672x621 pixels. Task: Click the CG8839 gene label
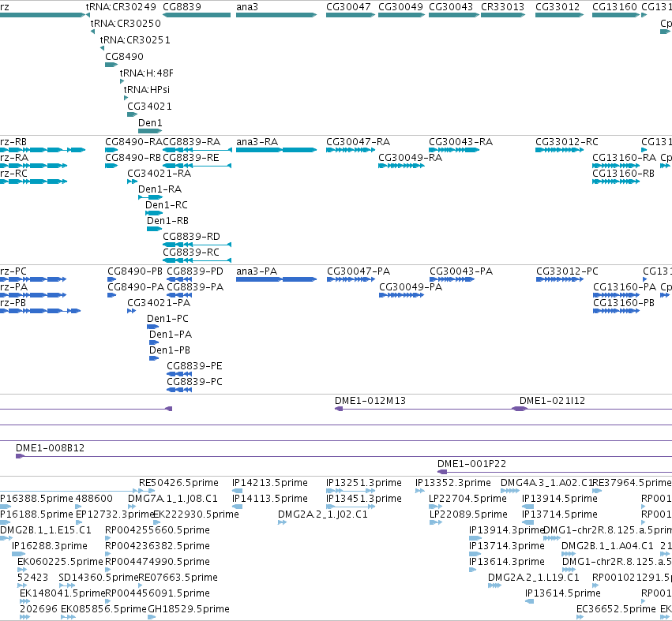pos(182,7)
